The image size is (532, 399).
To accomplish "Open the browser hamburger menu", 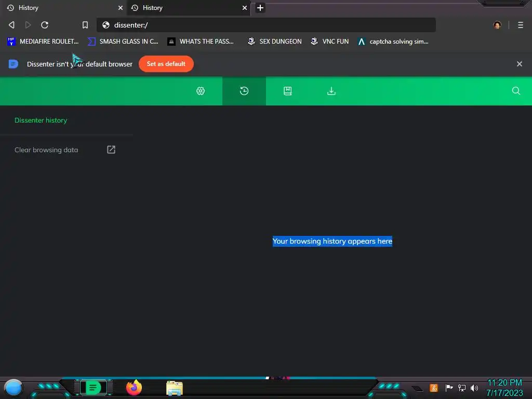I will click(520, 25).
